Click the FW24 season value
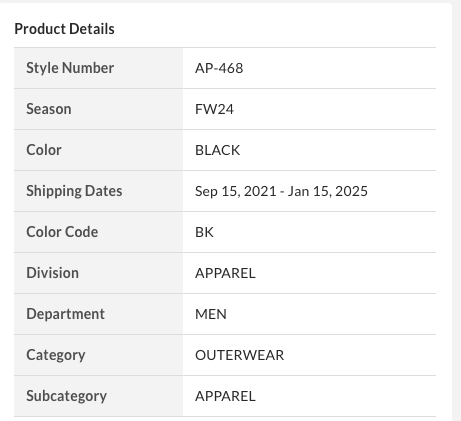This screenshot has height=421, width=461. (214, 109)
